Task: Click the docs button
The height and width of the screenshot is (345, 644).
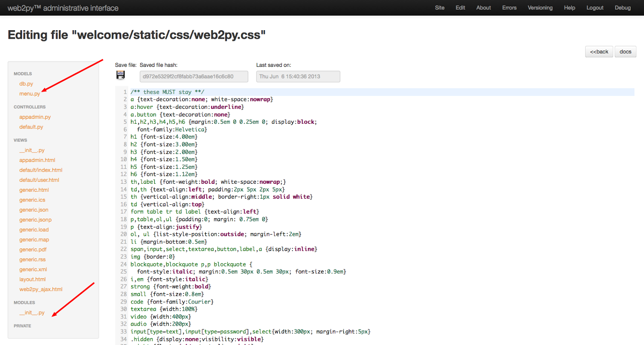Action: pos(625,52)
